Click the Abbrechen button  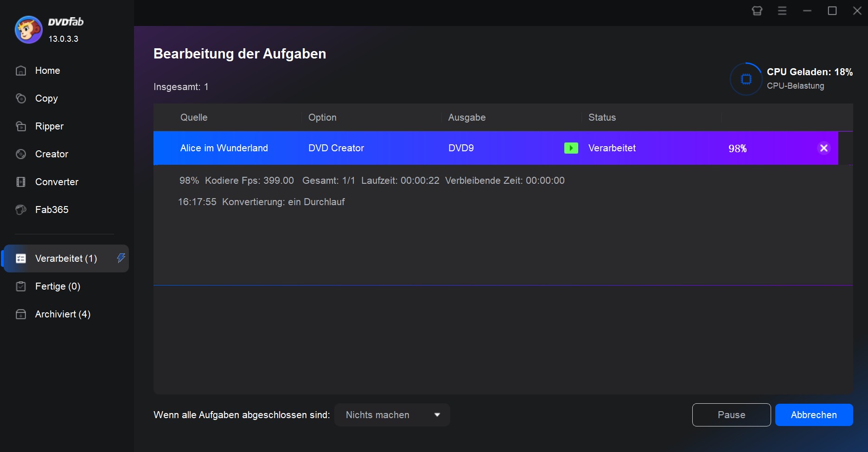[x=814, y=415]
